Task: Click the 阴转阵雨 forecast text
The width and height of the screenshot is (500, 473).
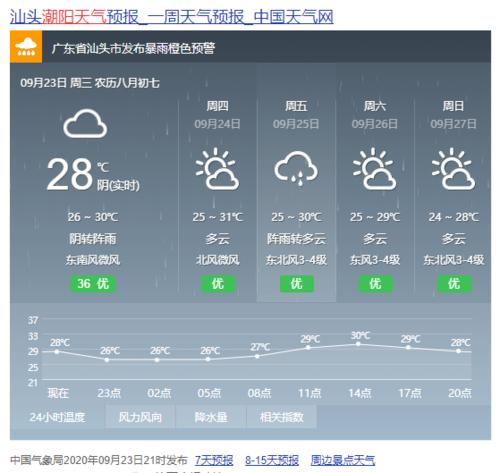Action: pos(93,239)
